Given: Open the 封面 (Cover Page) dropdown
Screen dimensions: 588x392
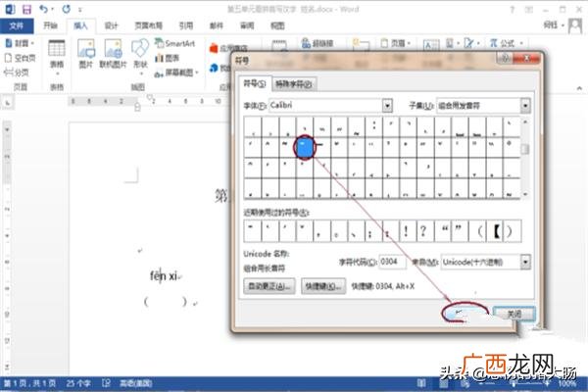Looking at the screenshot, I should 20,43.
